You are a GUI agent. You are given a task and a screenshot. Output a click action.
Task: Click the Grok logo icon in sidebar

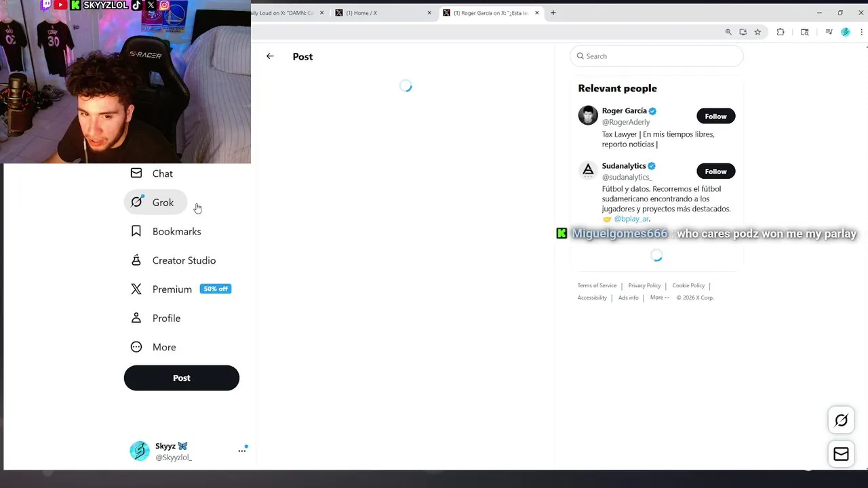tap(136, 202)
